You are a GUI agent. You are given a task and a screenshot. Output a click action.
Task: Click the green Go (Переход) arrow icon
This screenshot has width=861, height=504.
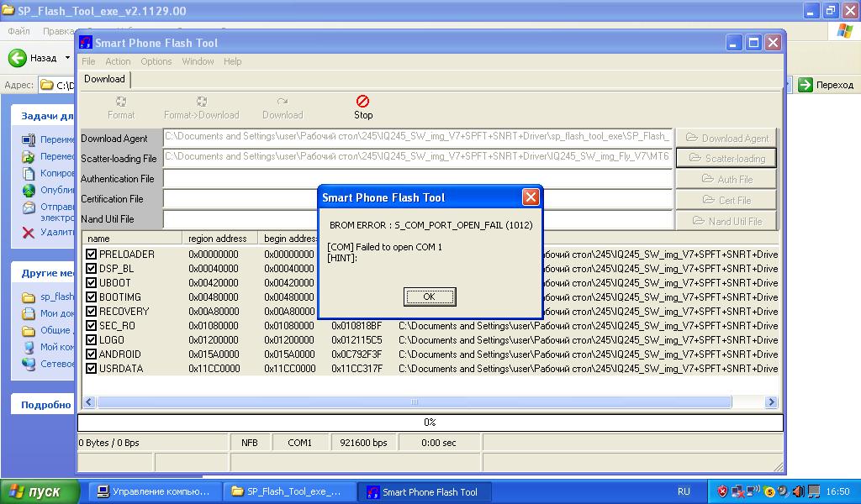coord(806,85)
